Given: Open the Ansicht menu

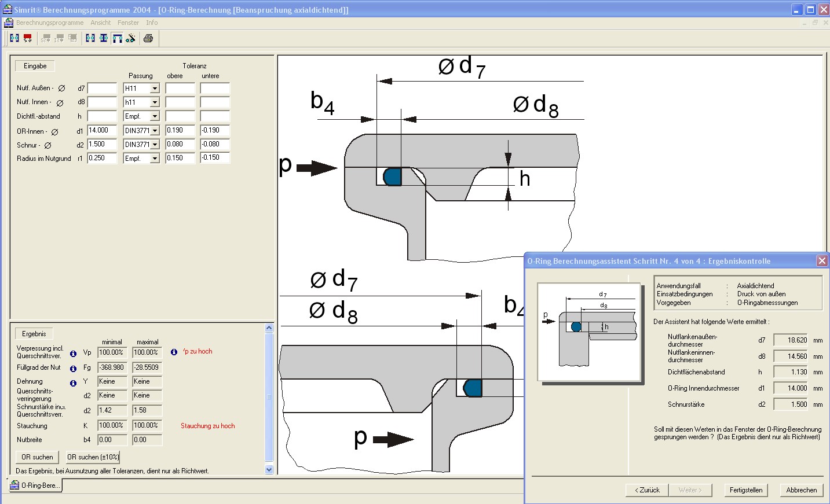Looking at the screenshot, I should coord(100,23).
